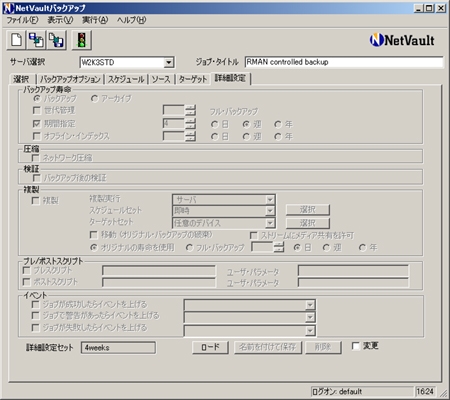The image size is (450, 400).
Task: Enable the ポストスクリプト checkbox
Action: click(27, 282)
